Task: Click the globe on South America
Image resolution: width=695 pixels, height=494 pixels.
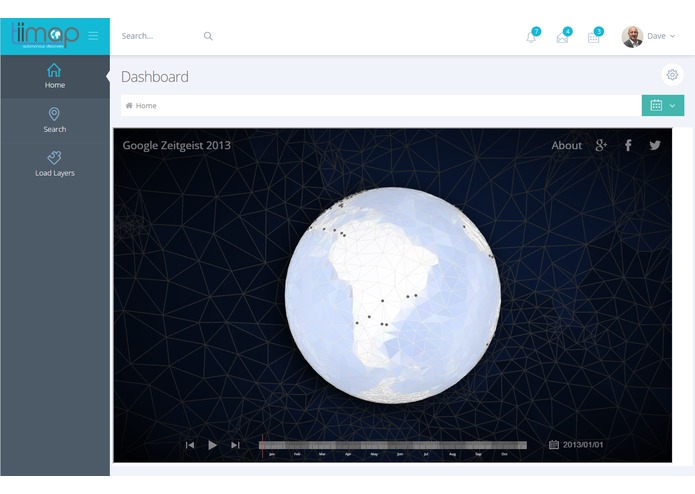Action: (381, 284)
